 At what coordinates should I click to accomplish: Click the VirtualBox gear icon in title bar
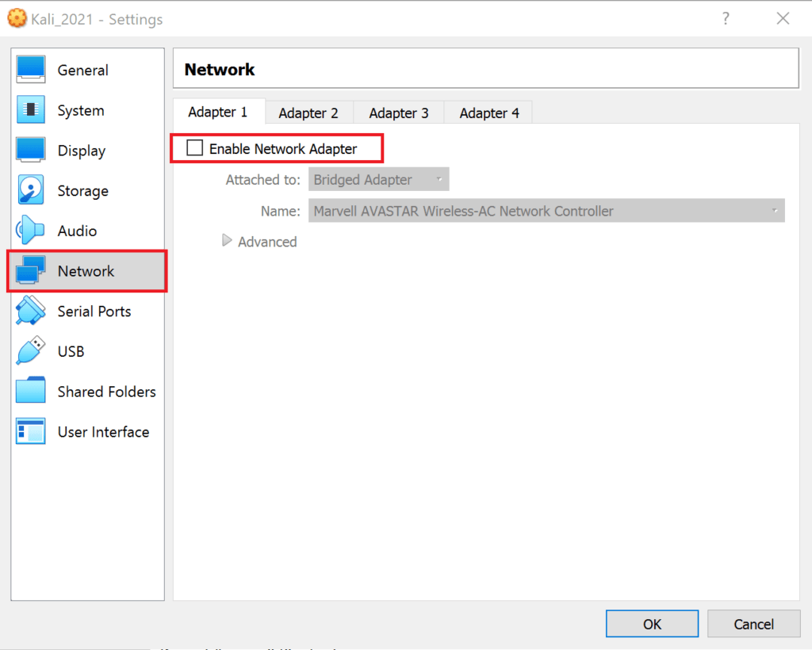click(x=17, y=19)
